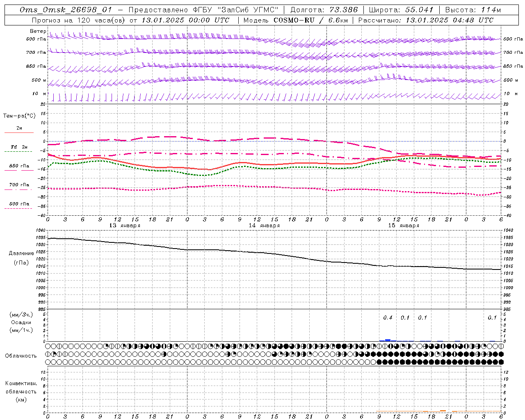
Task: Click the Тем-ра(°C) axis label
Action: pos(19,116)
